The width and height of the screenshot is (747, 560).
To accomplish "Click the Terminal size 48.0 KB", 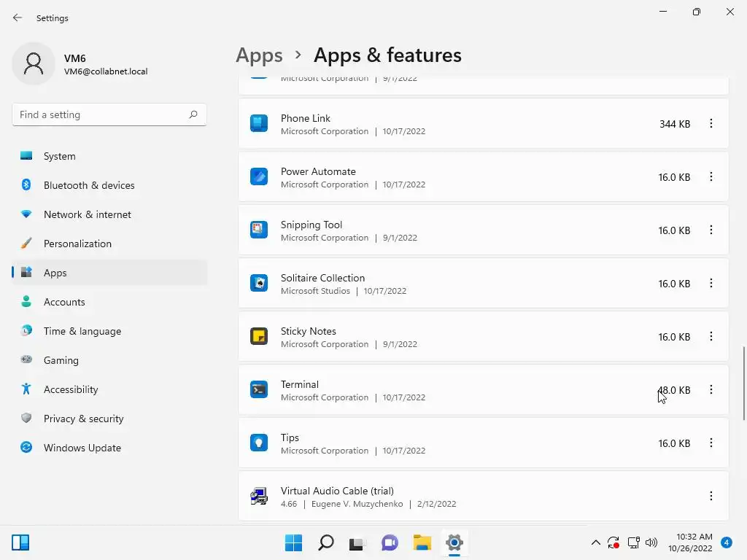I will pyautogui.click(x=675, y=390).
